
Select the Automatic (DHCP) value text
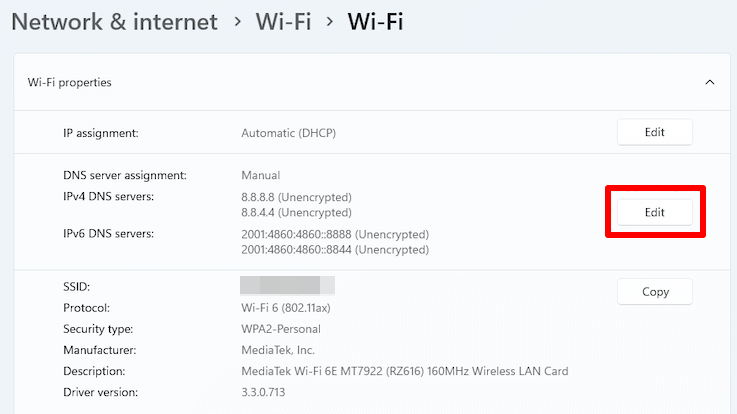(289, 133)
